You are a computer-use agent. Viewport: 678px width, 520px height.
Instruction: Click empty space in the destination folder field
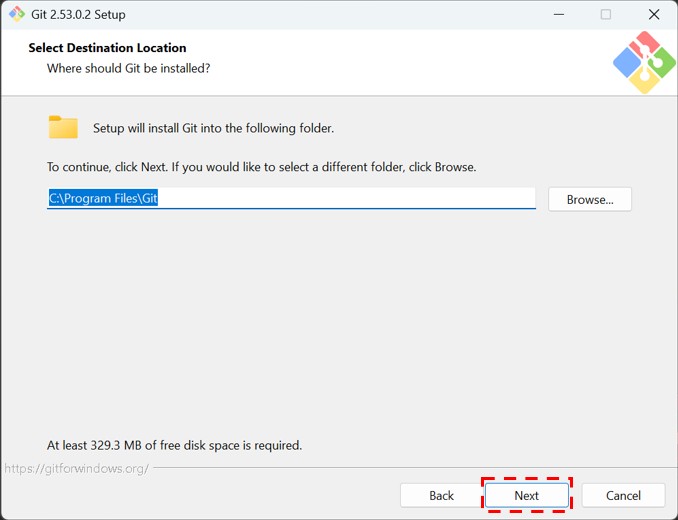click(x=350, y=198)
